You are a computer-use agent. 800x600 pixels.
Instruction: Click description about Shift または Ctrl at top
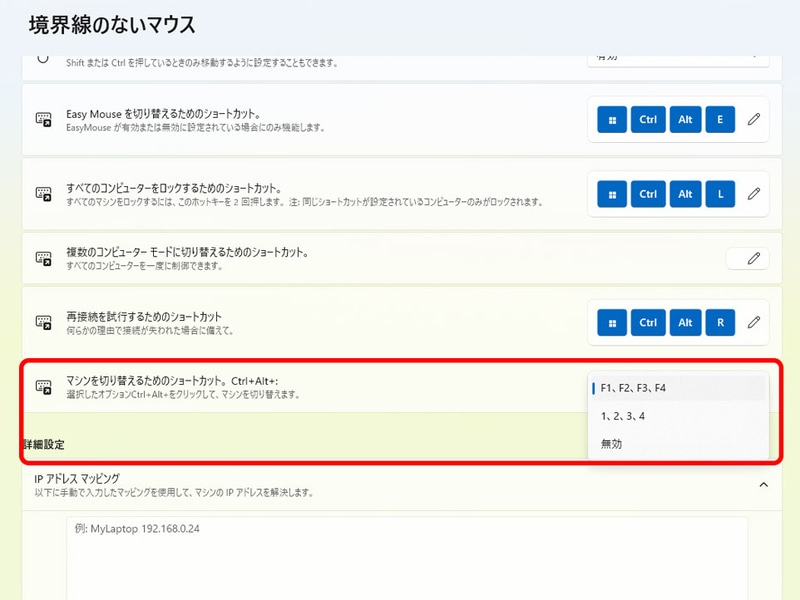pyautogui.click(x=202, y=63)
